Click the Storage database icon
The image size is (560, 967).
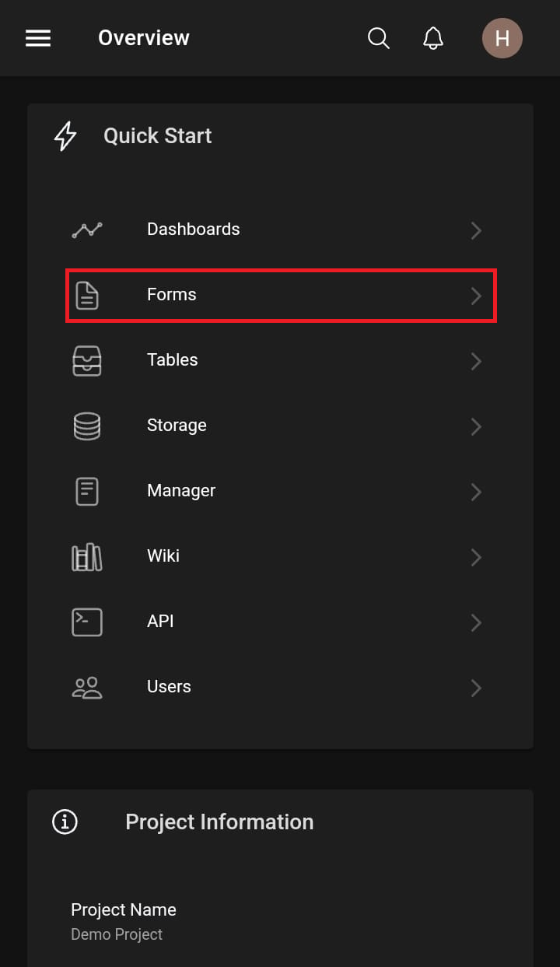pyautogui.click(x=87, y=426)
